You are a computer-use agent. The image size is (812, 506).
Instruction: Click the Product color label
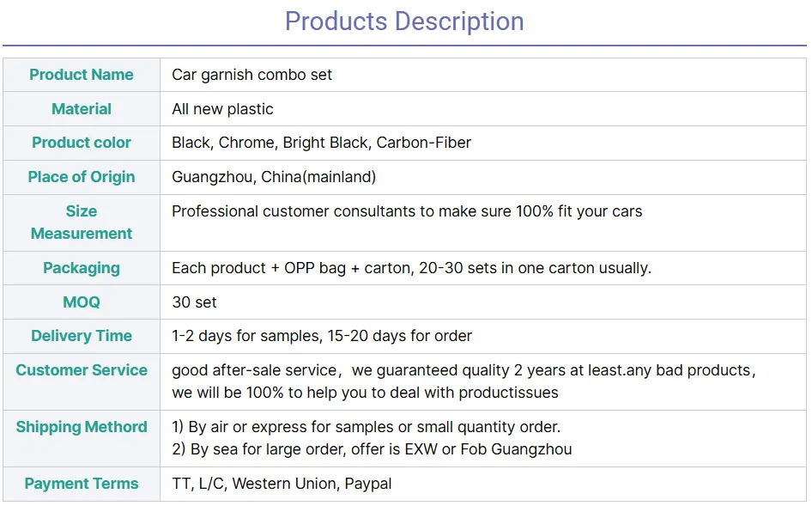82,143
